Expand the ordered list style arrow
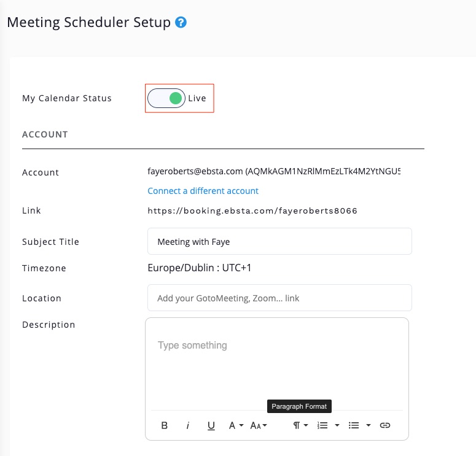This screenshot has height=456, width=476. pos(337,425)
